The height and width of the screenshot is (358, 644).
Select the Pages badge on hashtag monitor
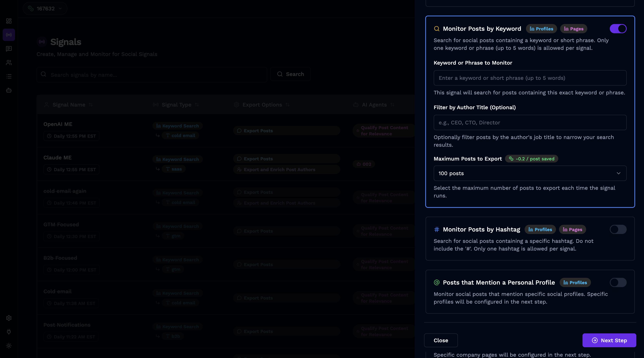[572, 229]
